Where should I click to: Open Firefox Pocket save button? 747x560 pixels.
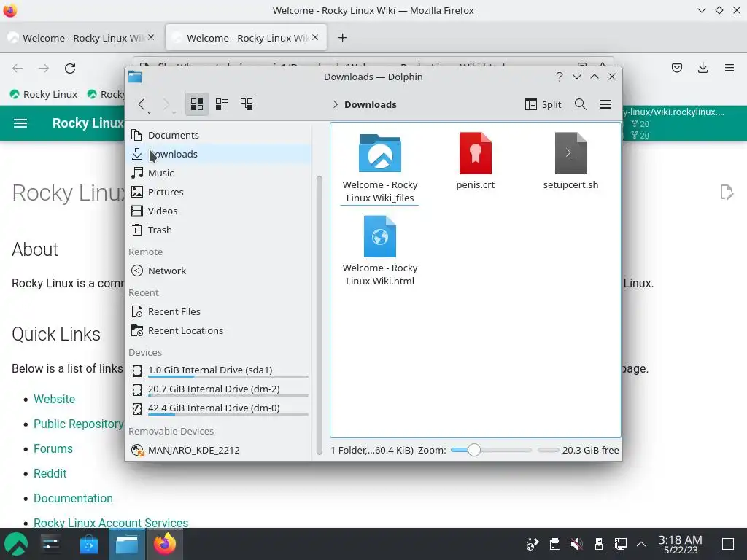[x=677, y=68]
